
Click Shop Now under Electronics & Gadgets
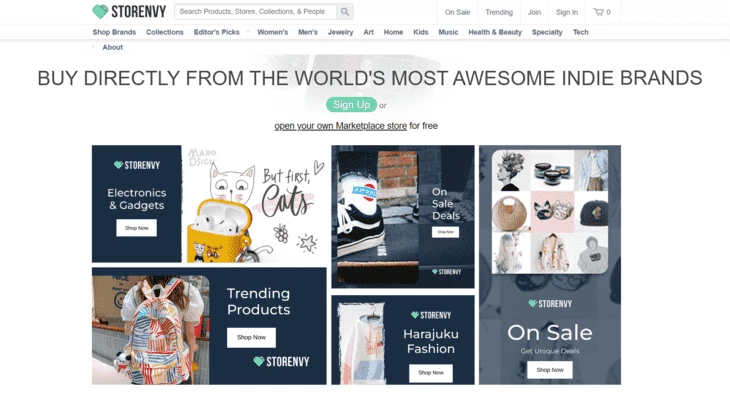point(136,228)
